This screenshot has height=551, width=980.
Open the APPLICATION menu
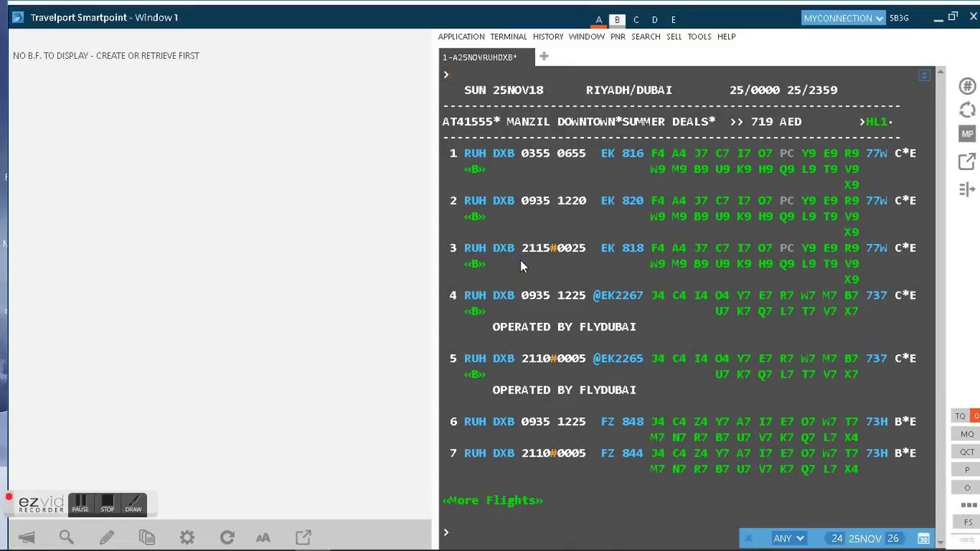[x=461, y=37]
